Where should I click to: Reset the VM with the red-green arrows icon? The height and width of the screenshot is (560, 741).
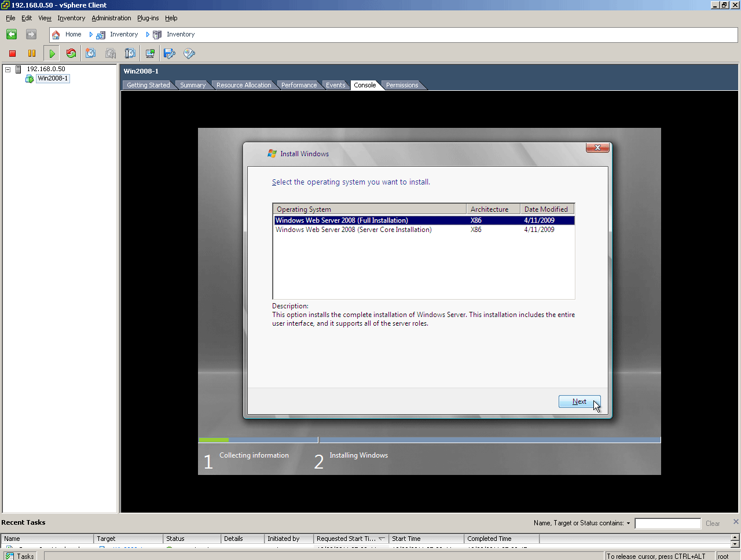pyautogui.click(x=71, y=53)
